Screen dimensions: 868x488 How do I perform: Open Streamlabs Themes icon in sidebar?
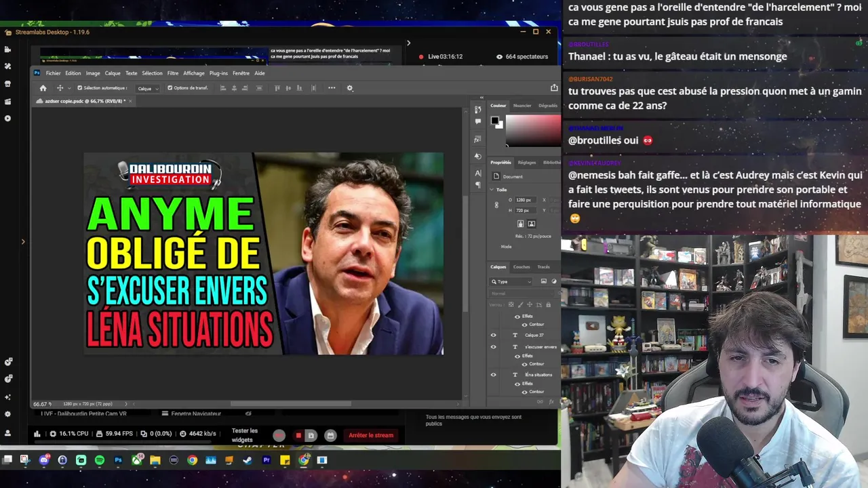(7, 66)
